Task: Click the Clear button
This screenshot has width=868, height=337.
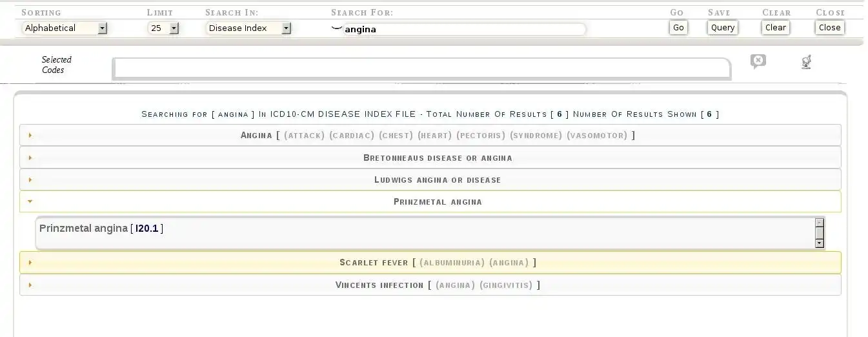Action: pos(776,27)
